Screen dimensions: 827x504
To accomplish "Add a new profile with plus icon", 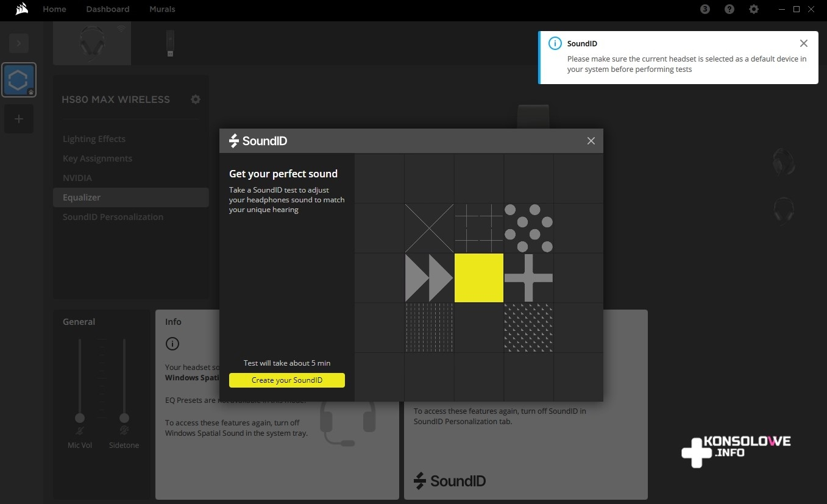I will pos(19,119).
